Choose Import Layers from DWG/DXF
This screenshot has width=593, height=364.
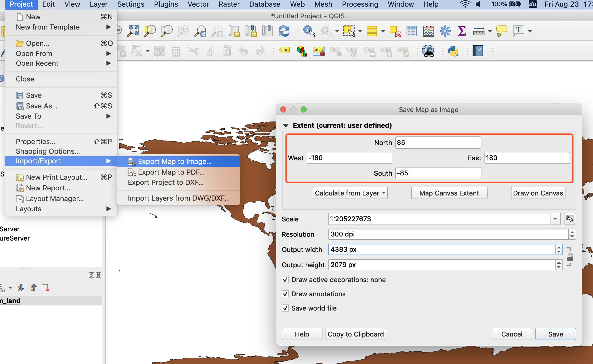click(x=179, y=198)
